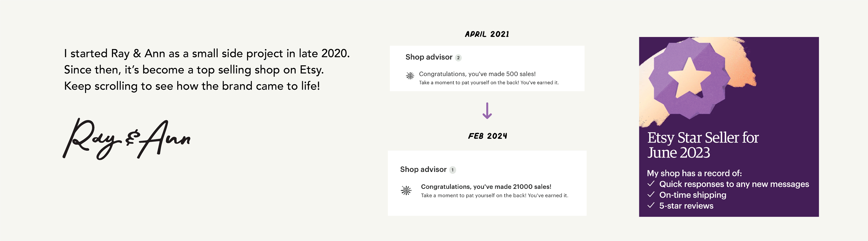The height and width of the screenshot is (241, 868).
Task: Click the 21000 sales congratulations message
Action: click(486, 186)
